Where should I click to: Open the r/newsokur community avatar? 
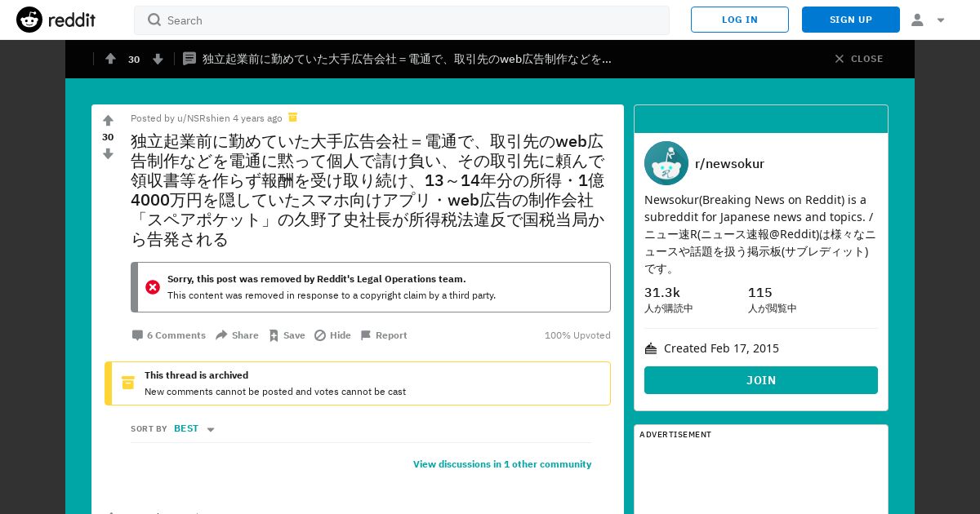point(666,163)
